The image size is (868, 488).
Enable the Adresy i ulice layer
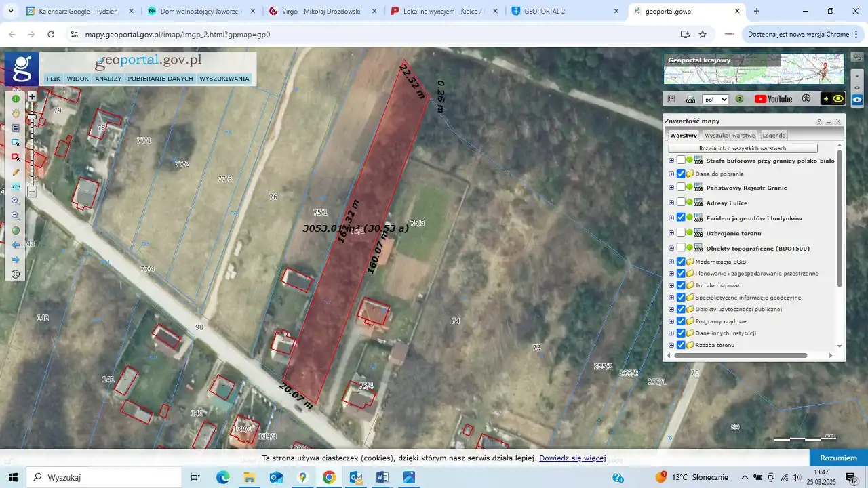tap(681, 203)
